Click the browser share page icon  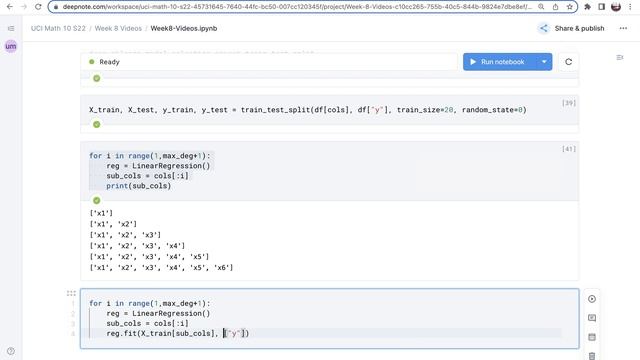coord(556,7)
